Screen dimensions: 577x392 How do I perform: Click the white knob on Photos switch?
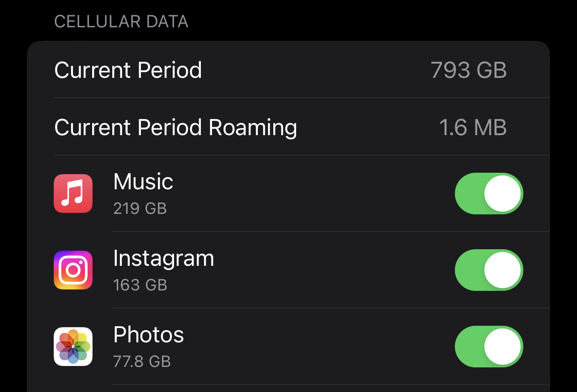coord(503,346)
